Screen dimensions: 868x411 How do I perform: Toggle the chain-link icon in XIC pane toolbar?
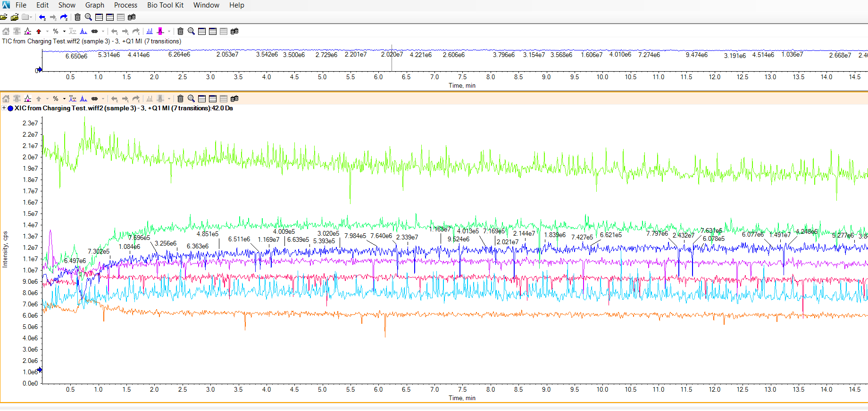[x=94, y=99]
